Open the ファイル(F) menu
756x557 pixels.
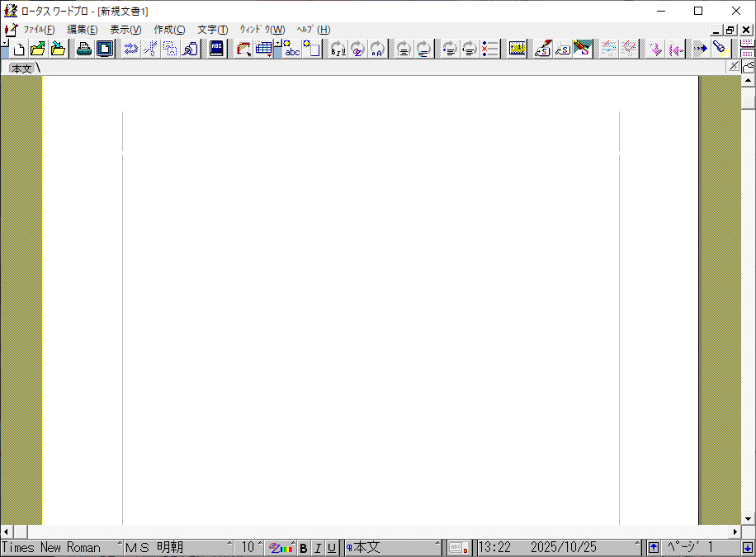(x=39, y=30)
